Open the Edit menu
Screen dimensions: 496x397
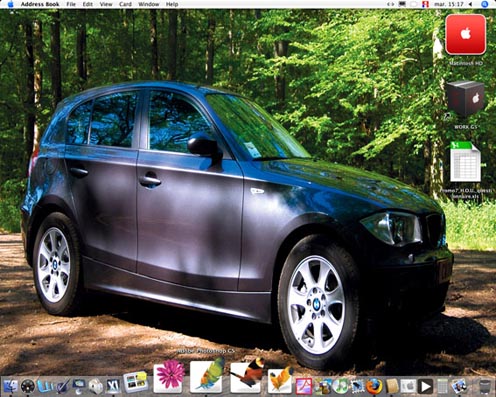(x=88, y=4)
